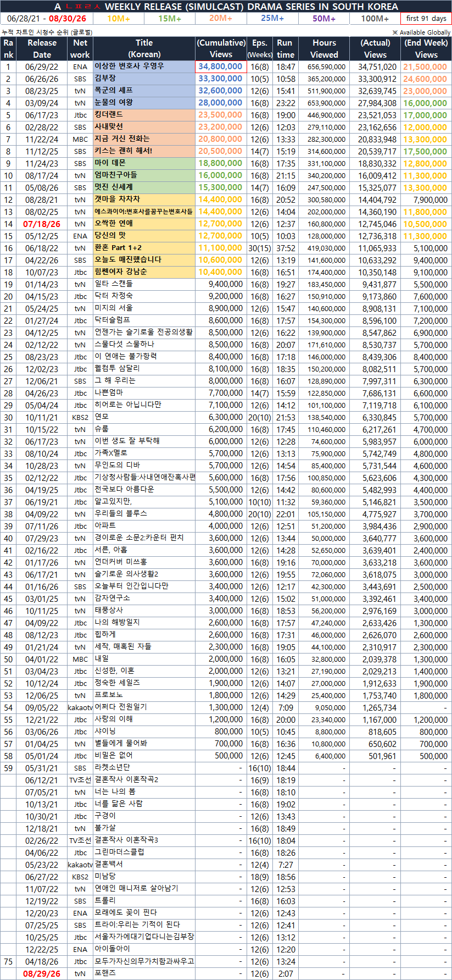Select the title 아이돌아이

pos(112,949)
